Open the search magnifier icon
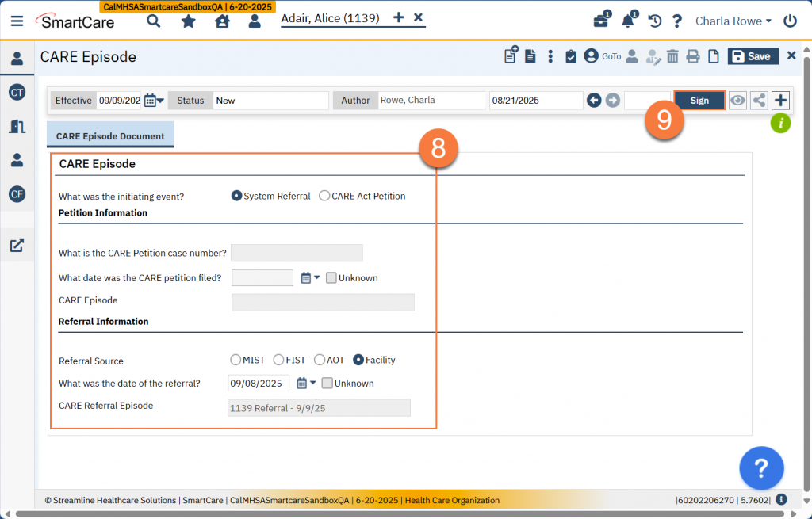This screenshot has height=519, width=812. tap(154, 21)
